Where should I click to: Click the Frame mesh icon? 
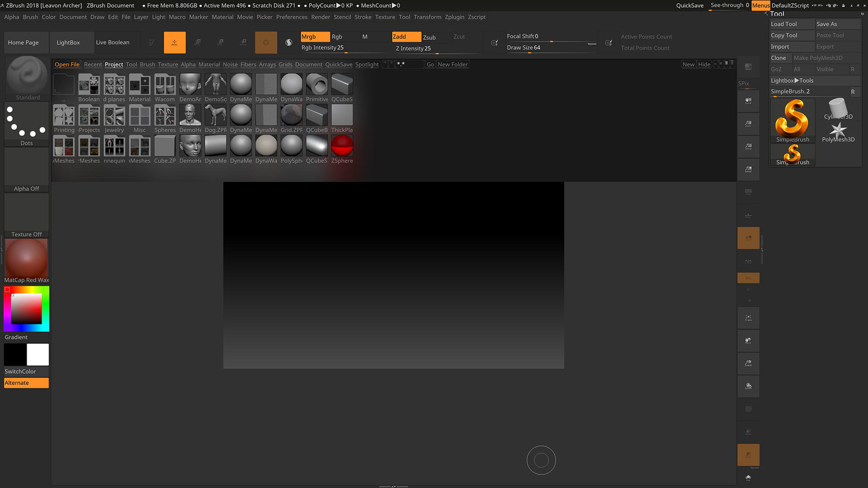click(x=748, y=318)
